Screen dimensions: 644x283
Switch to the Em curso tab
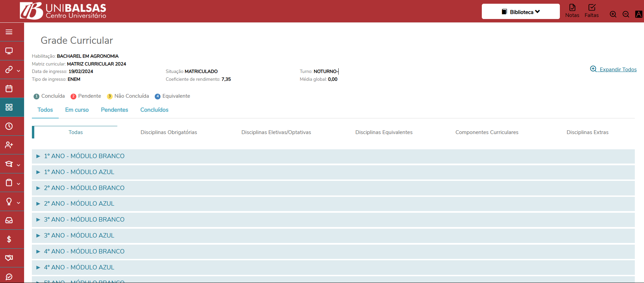tap(77, 110)
